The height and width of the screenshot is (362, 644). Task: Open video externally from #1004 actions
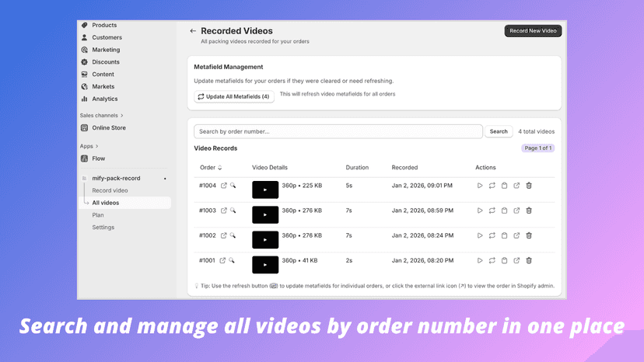pos(516,186)
